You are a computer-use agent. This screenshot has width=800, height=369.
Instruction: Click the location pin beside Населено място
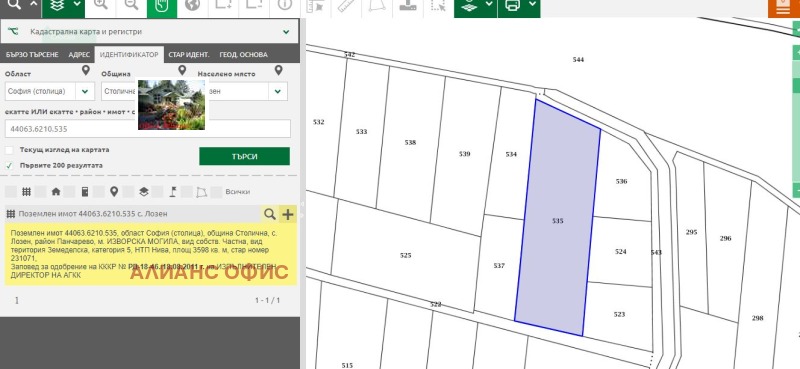click(278, 70)
